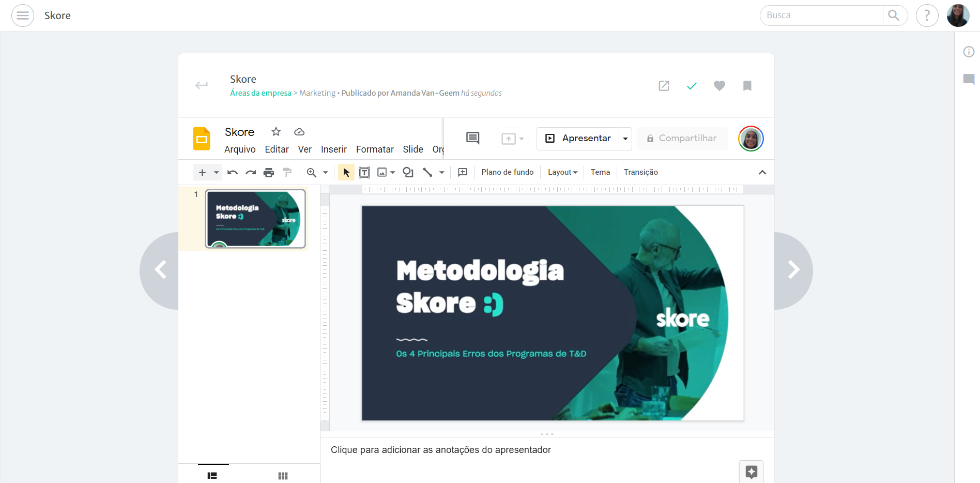Open the Arquivo menu
The width and height of the screenshot is (980, 483).
[240, 149]
